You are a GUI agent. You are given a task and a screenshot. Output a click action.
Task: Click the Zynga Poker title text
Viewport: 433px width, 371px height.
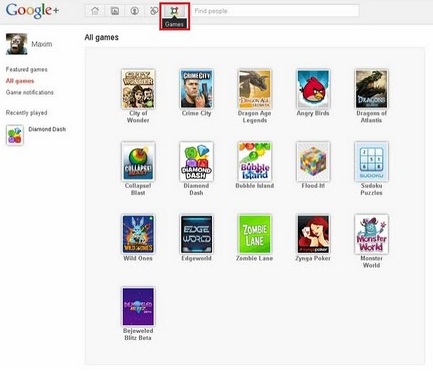313,258
